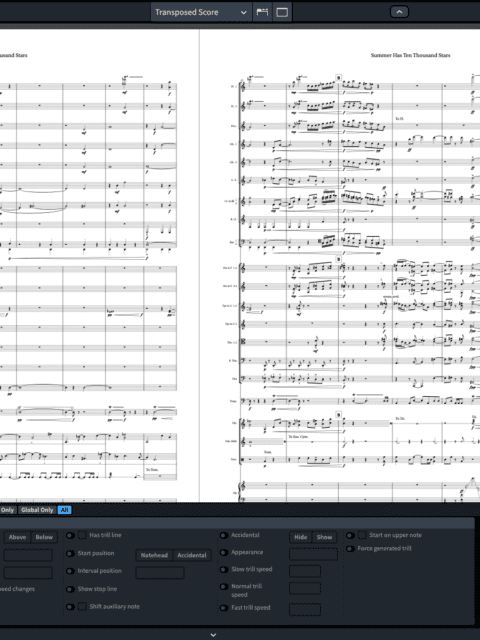
Task: Tick the Shift auxiliary note checkbox
Action: 82,607
